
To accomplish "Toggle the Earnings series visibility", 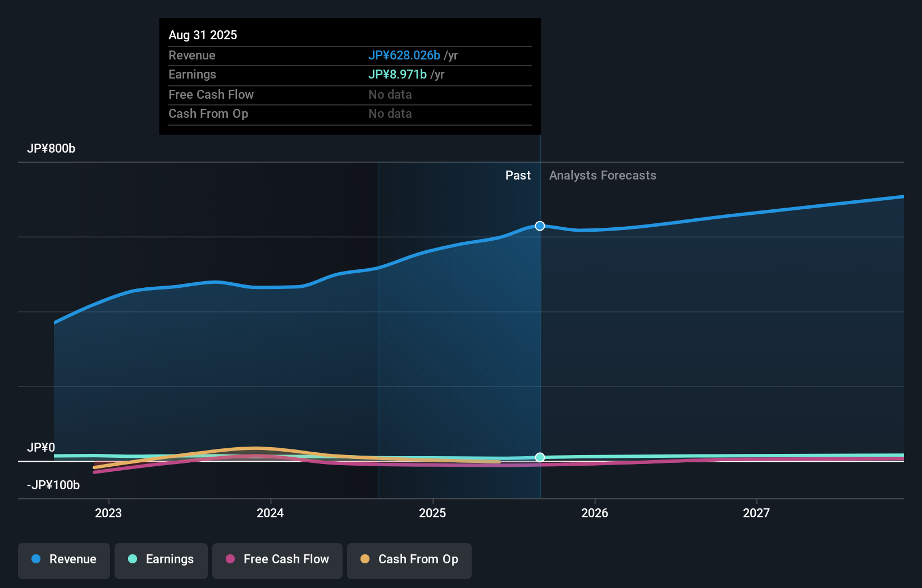I will pos(161,561).
